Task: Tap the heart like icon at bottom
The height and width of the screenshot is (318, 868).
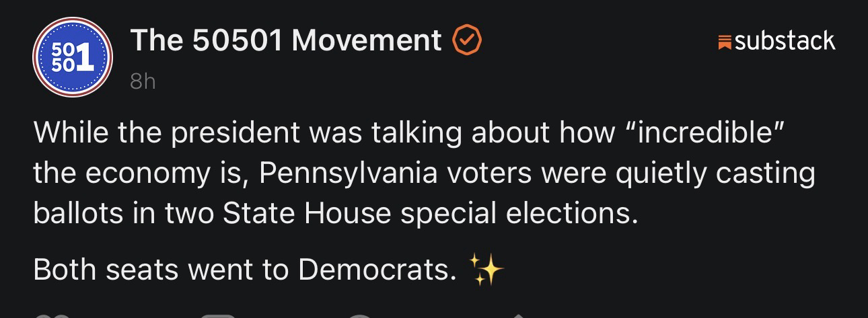Action: click(51, 315)
